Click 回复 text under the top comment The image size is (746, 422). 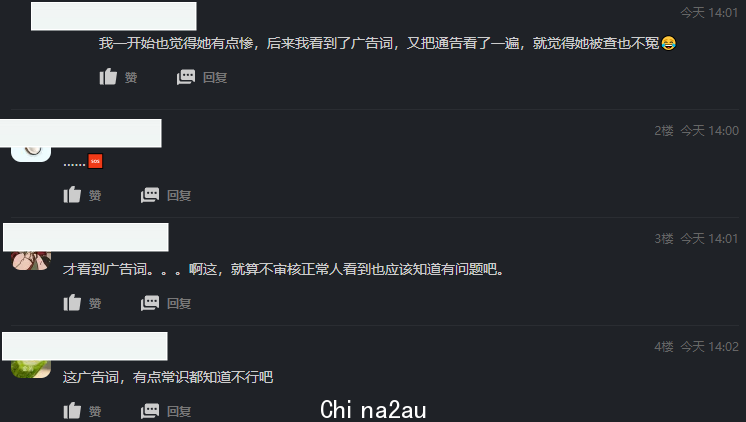[x=215, y=78]
